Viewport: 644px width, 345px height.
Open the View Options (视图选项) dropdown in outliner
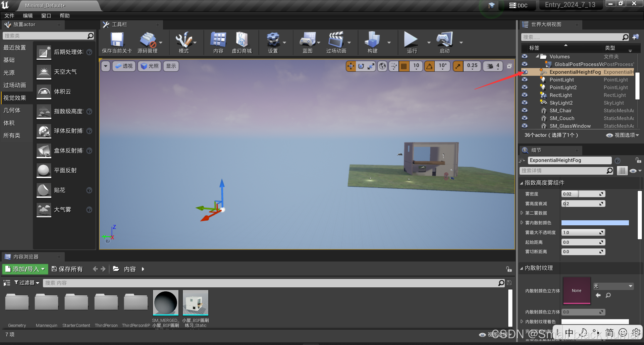(x=623, y=135)
